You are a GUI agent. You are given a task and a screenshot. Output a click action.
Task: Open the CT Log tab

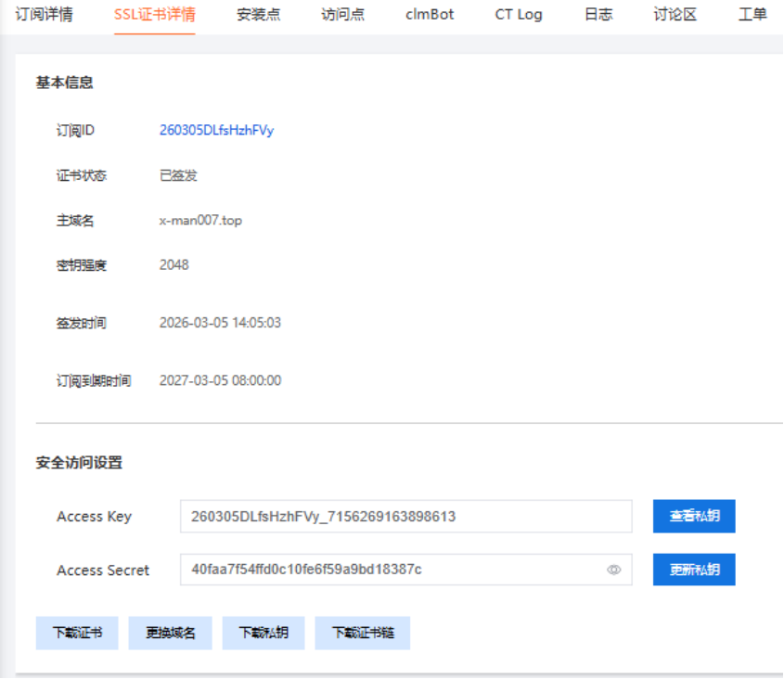pyautogui.click(x=519, y=15)
